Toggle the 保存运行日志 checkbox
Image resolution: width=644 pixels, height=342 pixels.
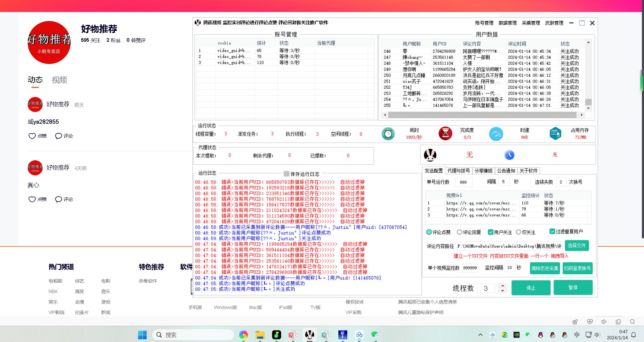(x=287, y=174)
